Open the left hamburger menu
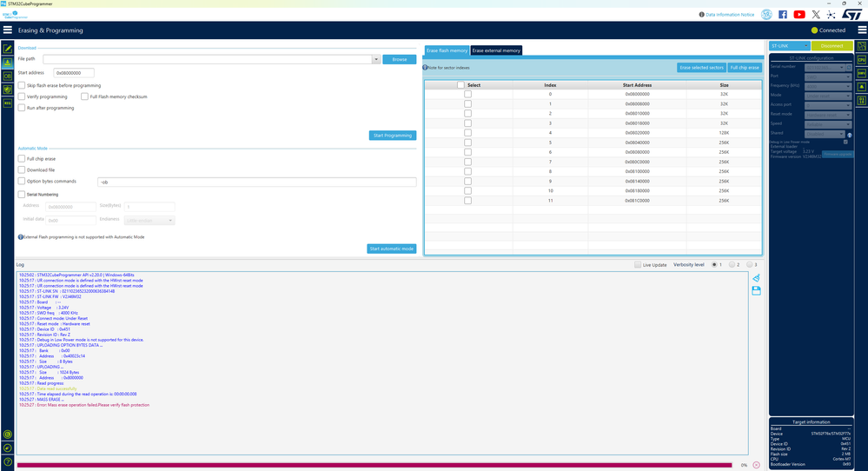868x471 pixels. pyautogui.click(x=8, y=30)
